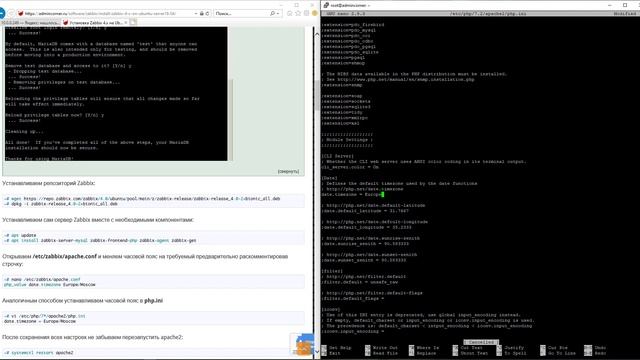Click the bold php.ini text in article

click(x=153, y=300)
